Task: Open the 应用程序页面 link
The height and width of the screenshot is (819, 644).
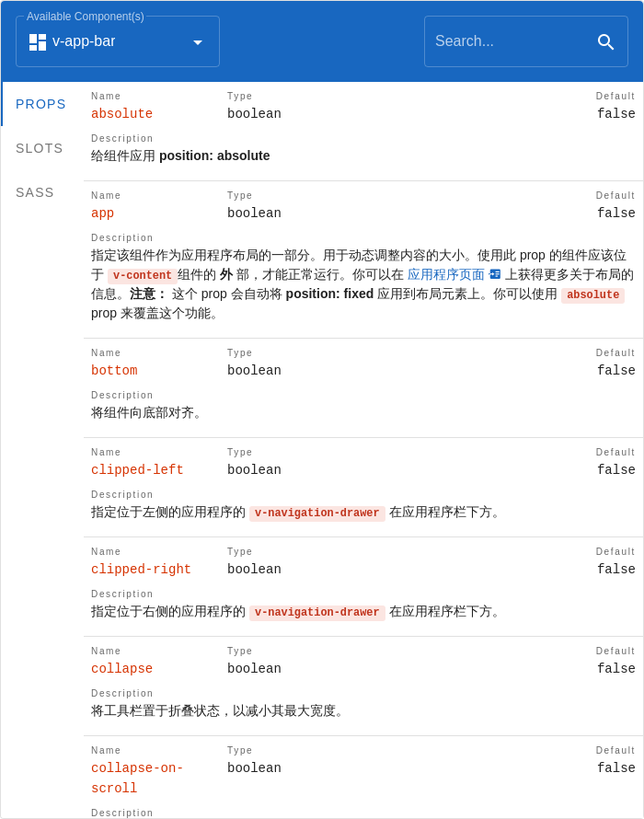Action: (x=446, y=274)
